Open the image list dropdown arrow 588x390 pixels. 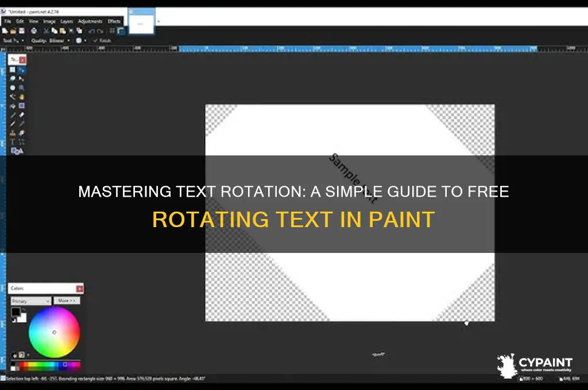[x=158, y=22]
